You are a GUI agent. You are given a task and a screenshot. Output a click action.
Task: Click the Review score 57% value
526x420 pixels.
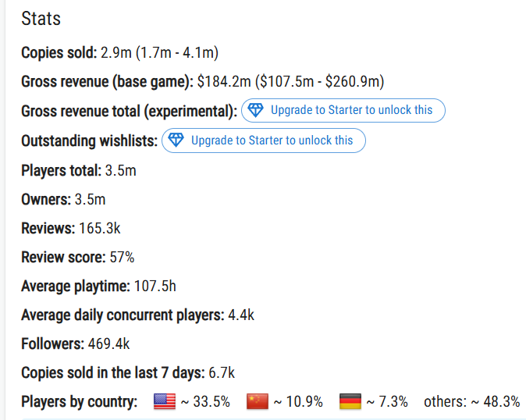coord(121,257)
